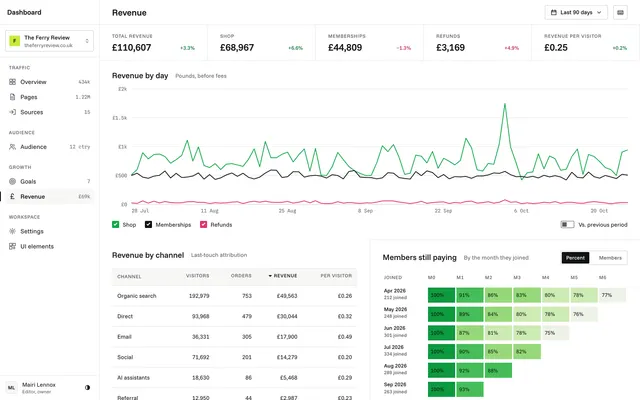Open the Overview grid icon

(x=12, y=82)
